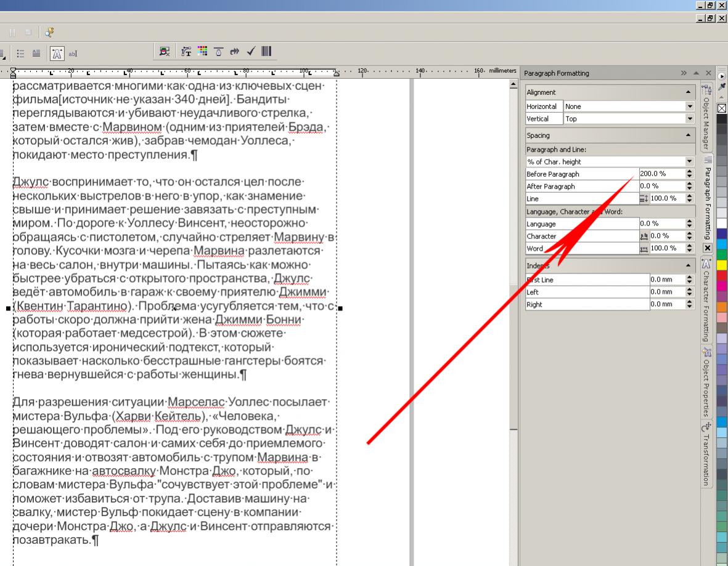
Task: Click the After Paragraph spinner arrows
Action: pos(689,186)
